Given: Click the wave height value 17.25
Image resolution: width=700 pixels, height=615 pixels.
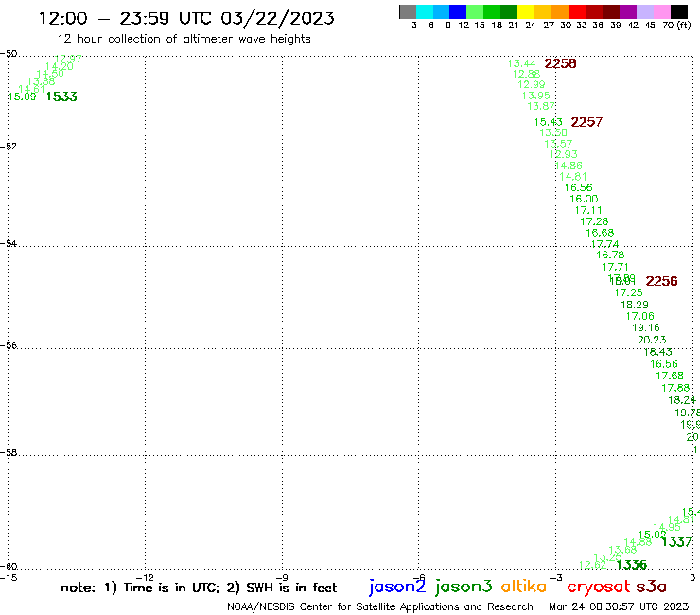Looking at the screenshot, I should 628,292.
